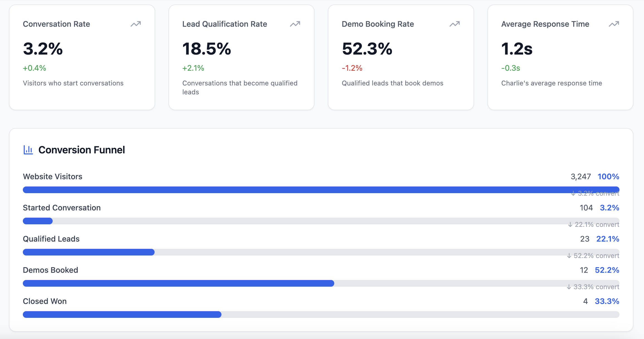Click the bar chart icon beside Conversion Funnel

tap(28, 150)
